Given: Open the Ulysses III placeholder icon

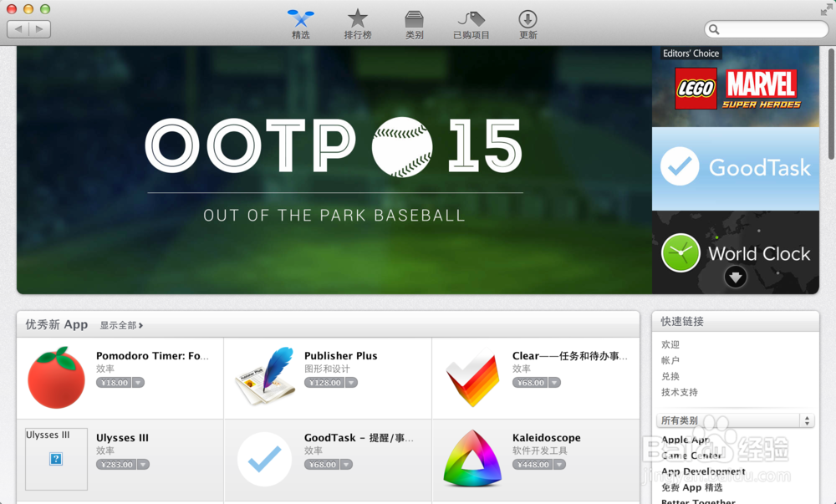Looking at the screenshot, I should (x=57, y=459).
